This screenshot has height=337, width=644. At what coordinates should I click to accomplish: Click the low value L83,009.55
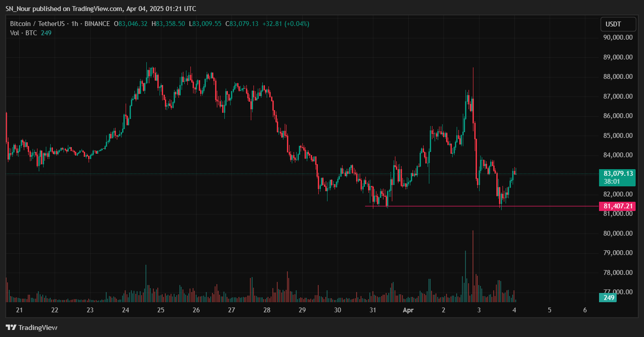point(205,24)
